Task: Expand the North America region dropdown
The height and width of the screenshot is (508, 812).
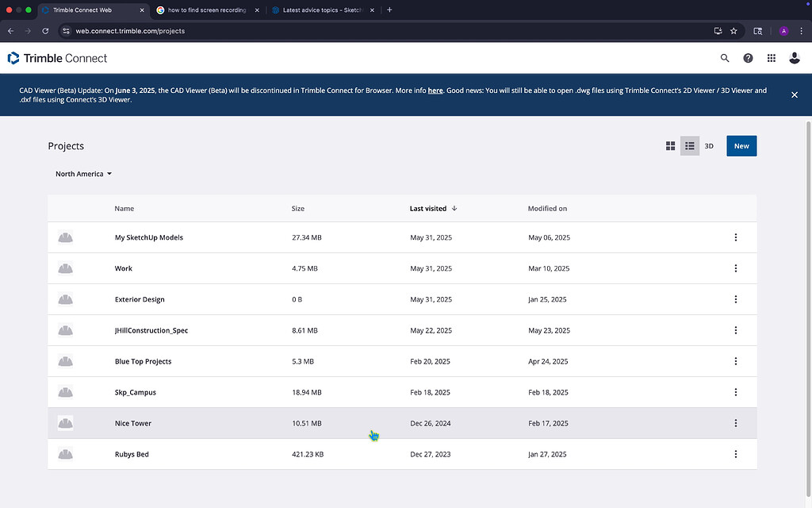Action: click(83, 174)
